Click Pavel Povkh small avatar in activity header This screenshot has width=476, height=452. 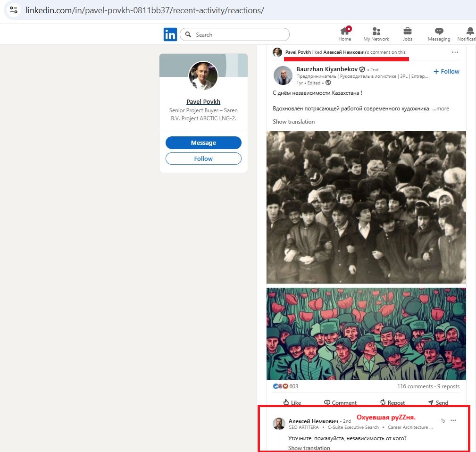tap(277, 52)
